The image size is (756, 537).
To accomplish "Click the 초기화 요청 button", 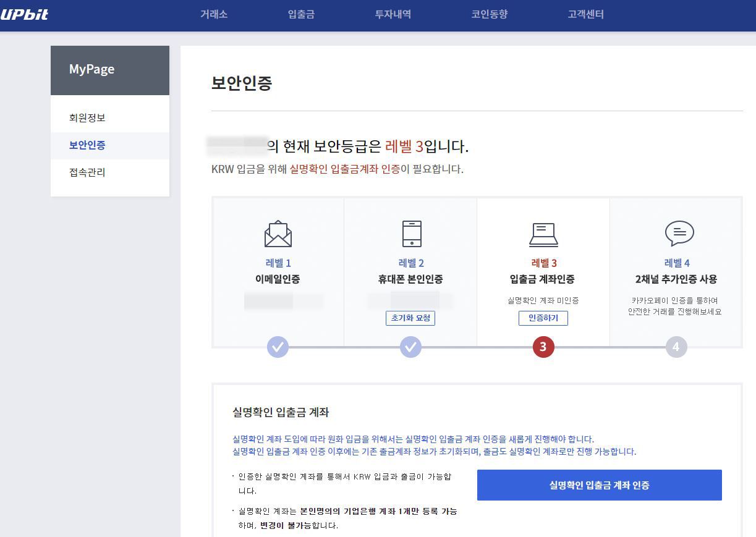I will point(411,318).
